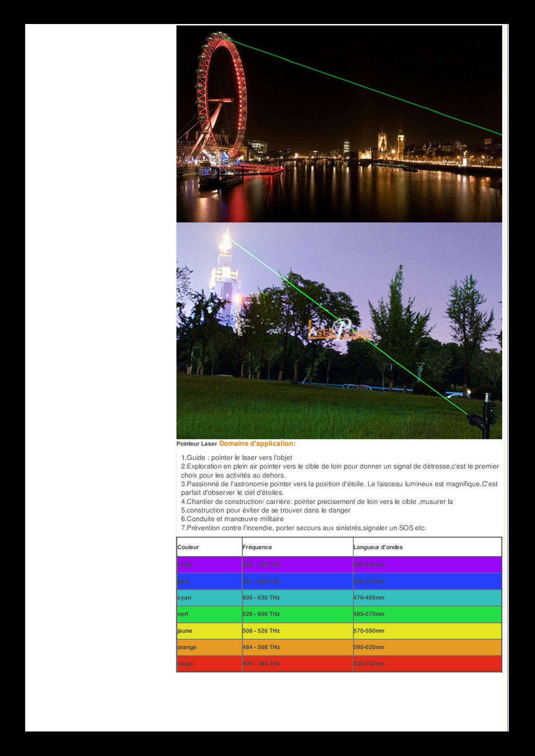Click the '450-475nm' cell
This screenshot has height=756, width=535.
427,581
